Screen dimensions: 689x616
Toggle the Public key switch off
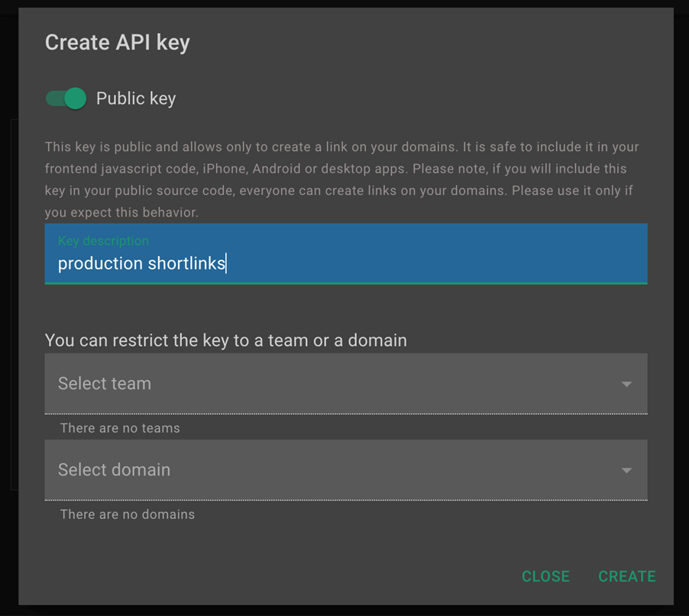(x=66, y=98)
